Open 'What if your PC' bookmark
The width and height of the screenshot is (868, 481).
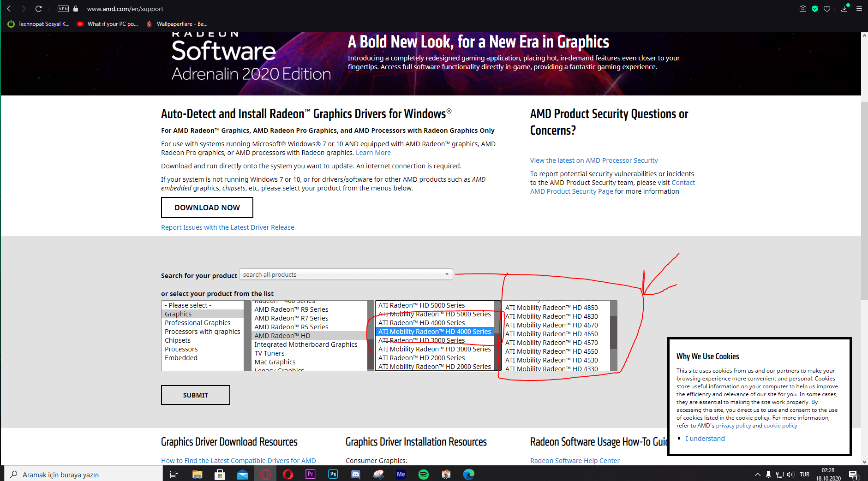[108, 24]
